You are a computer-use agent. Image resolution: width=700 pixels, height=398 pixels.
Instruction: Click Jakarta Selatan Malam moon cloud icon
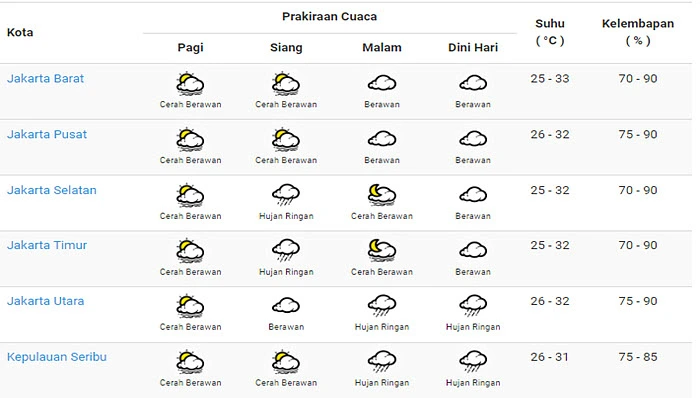pyautogui.click(x=382, y=195)
